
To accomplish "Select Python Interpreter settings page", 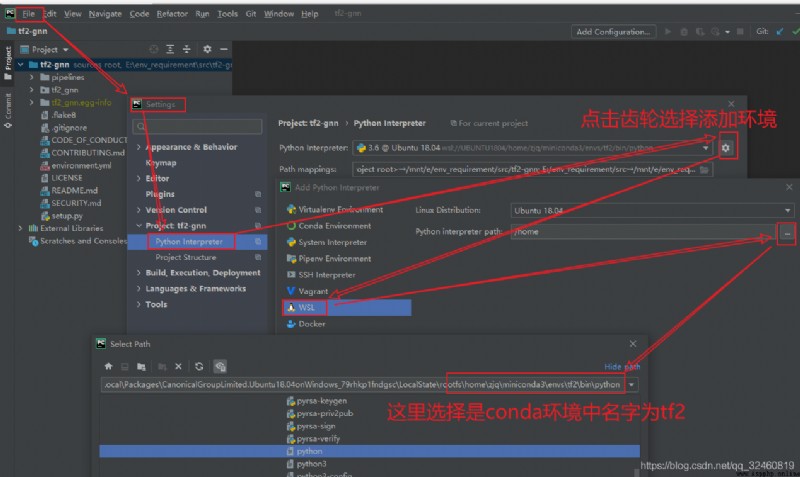I will click(189, 241).
